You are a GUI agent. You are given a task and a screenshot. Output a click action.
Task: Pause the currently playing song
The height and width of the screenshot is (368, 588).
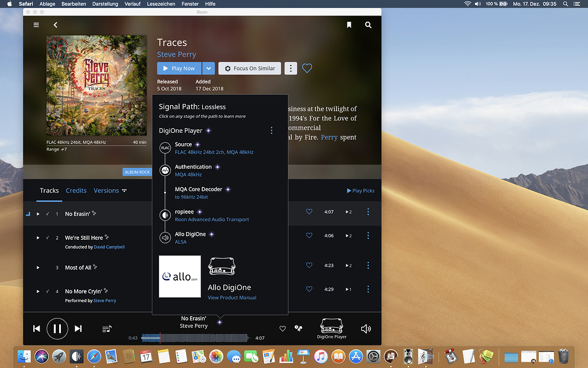click(x=57, y=328)
